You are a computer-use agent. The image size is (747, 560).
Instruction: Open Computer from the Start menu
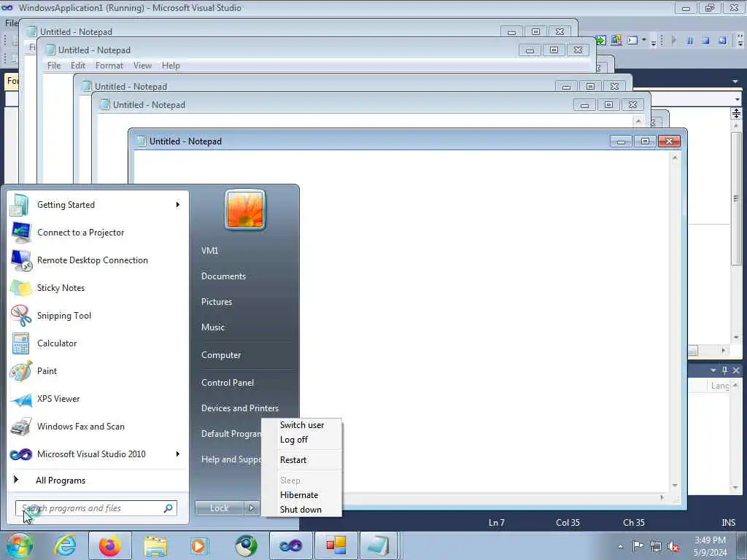point(221,355)
